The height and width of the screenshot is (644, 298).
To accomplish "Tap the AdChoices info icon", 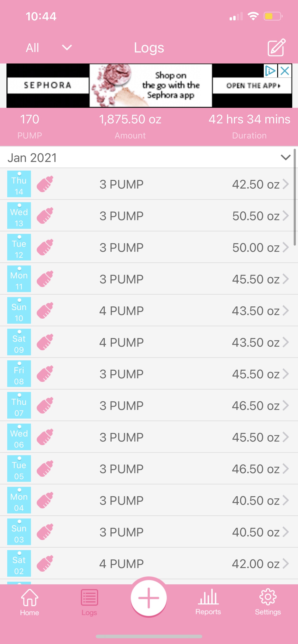I will [x=270, y=71].
